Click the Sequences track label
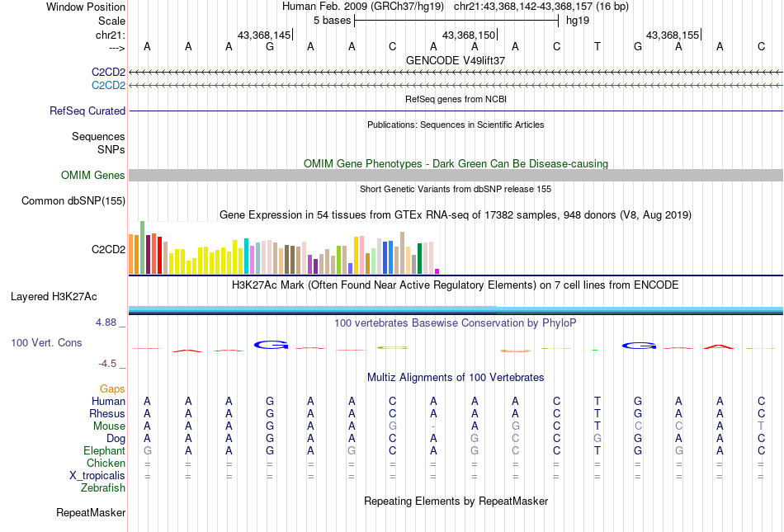784x532 pixels. click(98, 136)
